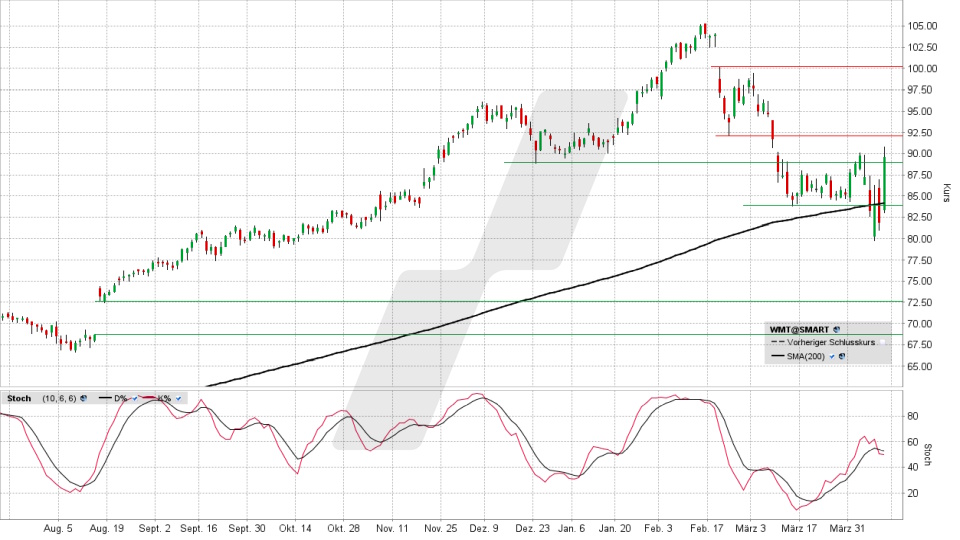This screenshot has height=540, width=960.
Task: Click the D% legend label
Action: pos(121,398)
